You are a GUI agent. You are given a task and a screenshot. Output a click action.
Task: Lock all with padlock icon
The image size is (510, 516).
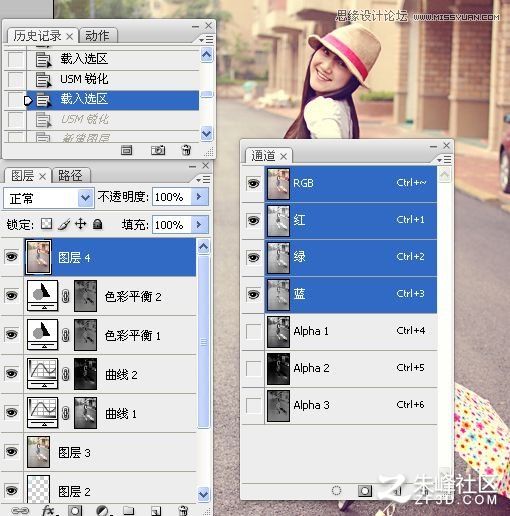point(97,224)
